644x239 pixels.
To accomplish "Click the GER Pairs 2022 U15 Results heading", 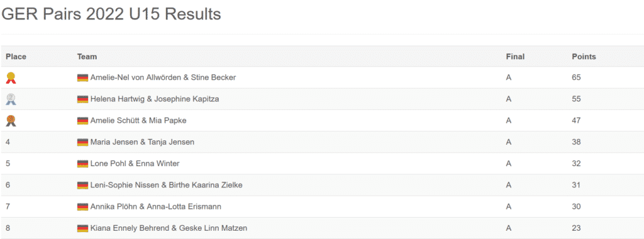I will pos(111,14).
